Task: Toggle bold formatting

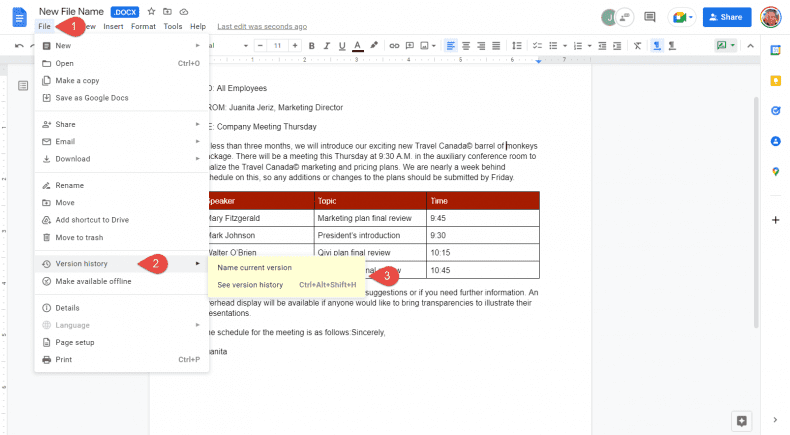Action: pos(312,45)
